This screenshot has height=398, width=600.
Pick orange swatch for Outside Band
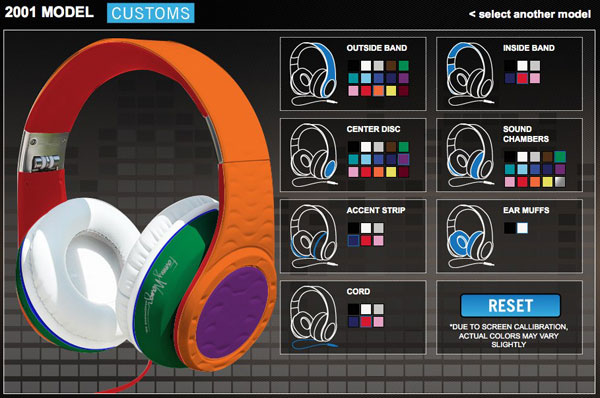(x=378, y=91)
